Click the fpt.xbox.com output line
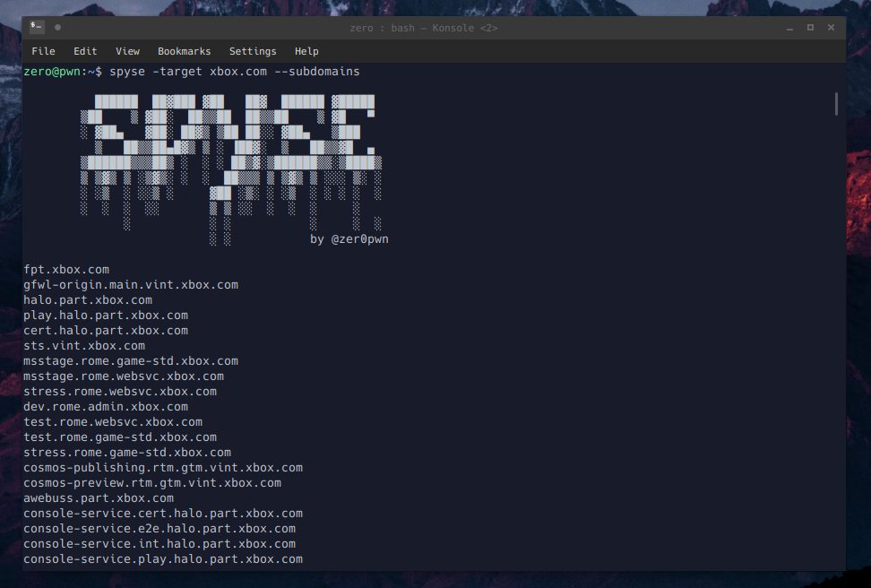The width and height of the screenshot is (871, 588). 66,270
